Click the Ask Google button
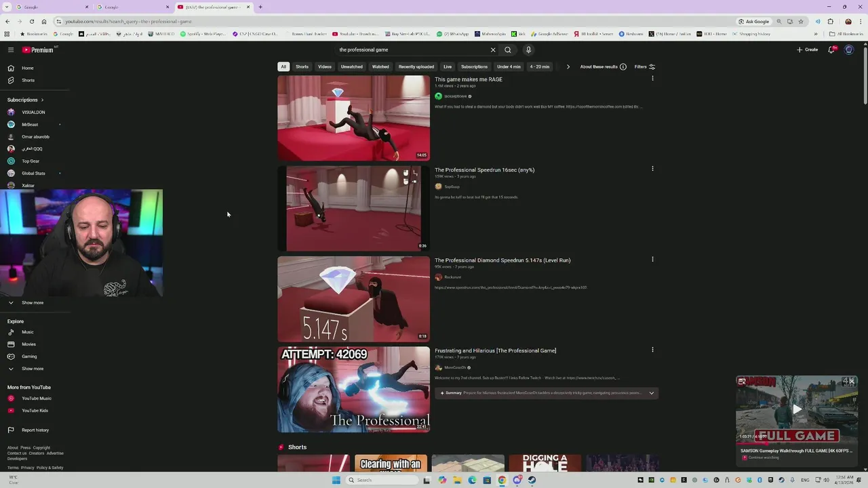The height and width of the screenshot is (488, 868). click(x=754, y=21)
